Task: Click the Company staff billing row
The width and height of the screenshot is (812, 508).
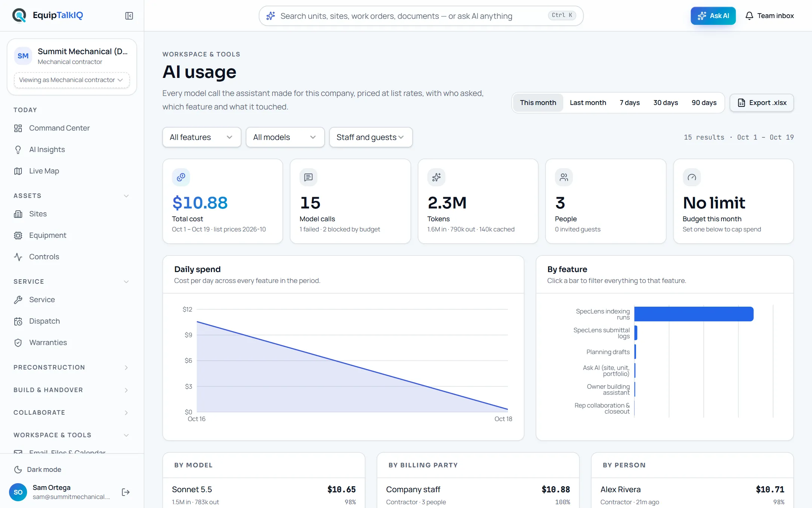Action: [x=478, y=495]
